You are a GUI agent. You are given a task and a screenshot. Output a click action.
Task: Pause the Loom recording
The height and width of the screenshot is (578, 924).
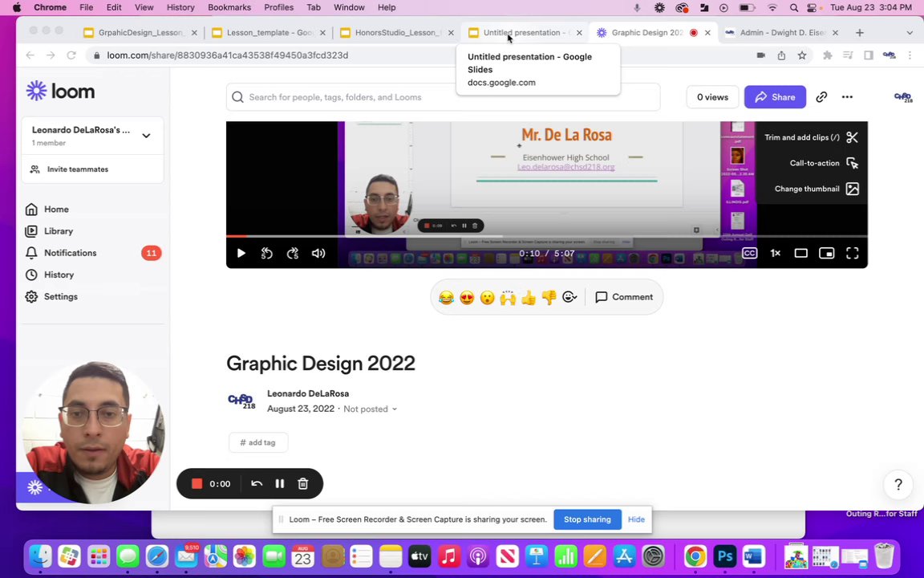pyautogui.click(x=280, y=483)
